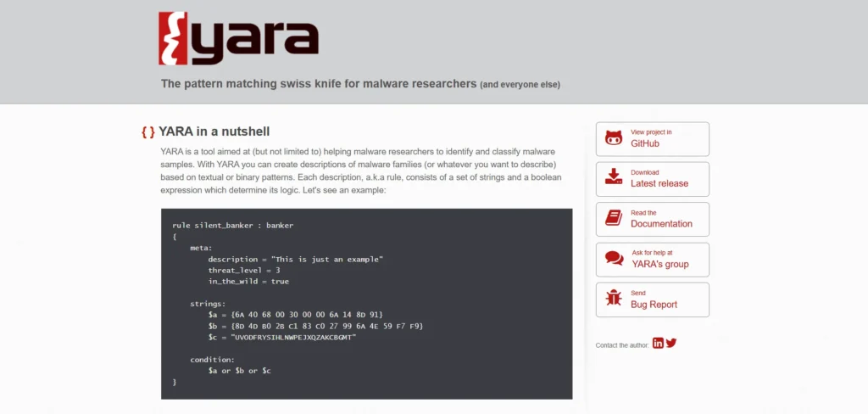
Task: Click the 'in_the_wild = true' code line
Action: (x=248, y=281)
